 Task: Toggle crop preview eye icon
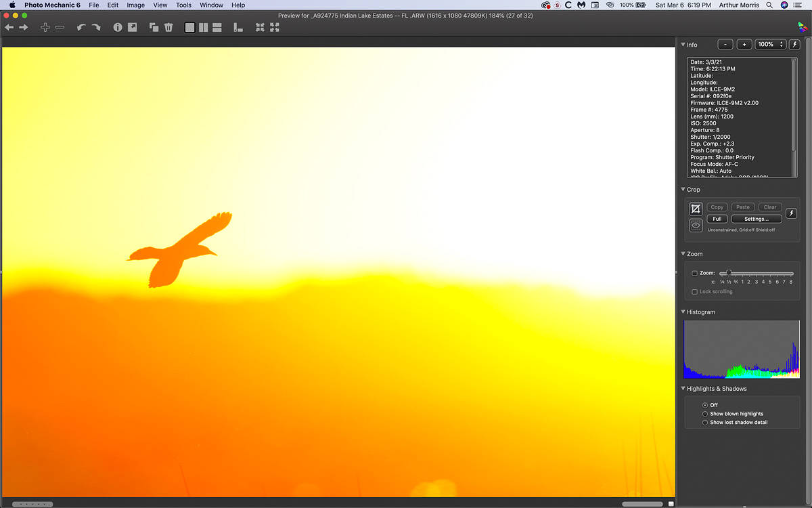pos(695,226)
